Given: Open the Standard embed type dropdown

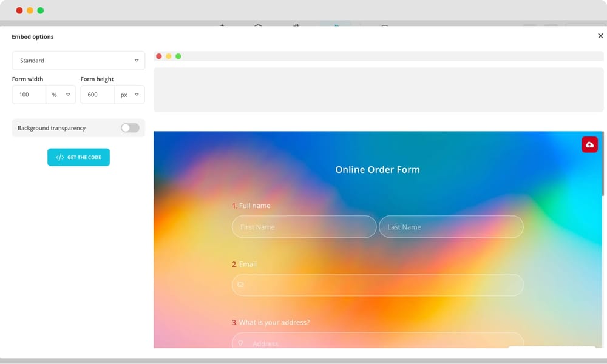Looking at the screenshot, I should [78, 61].
